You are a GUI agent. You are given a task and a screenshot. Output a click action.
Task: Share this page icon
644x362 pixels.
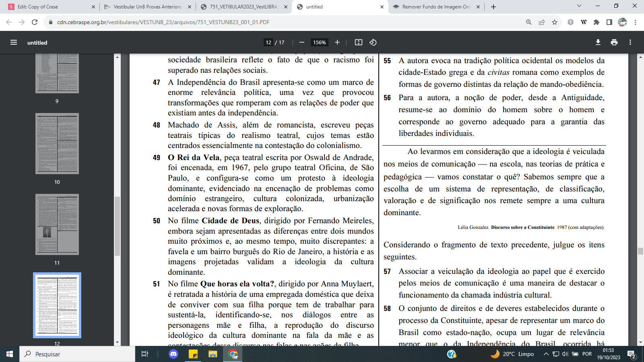click(542, 22)
